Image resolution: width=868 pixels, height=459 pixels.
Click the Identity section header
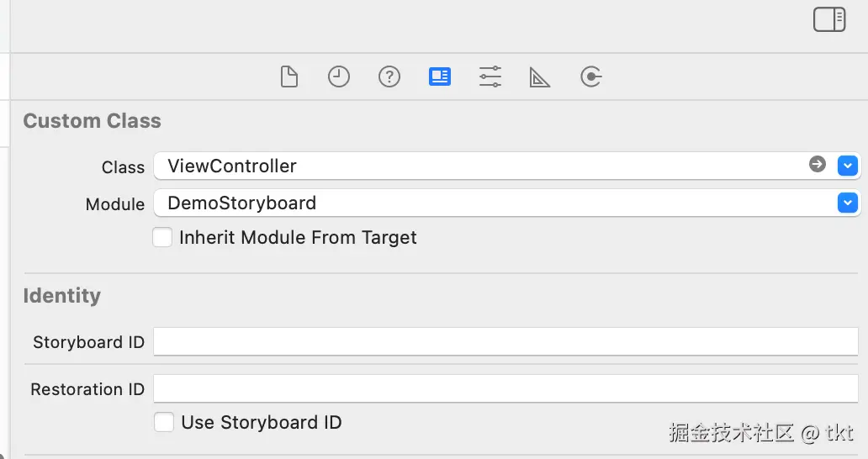click(x=61, y=296)
